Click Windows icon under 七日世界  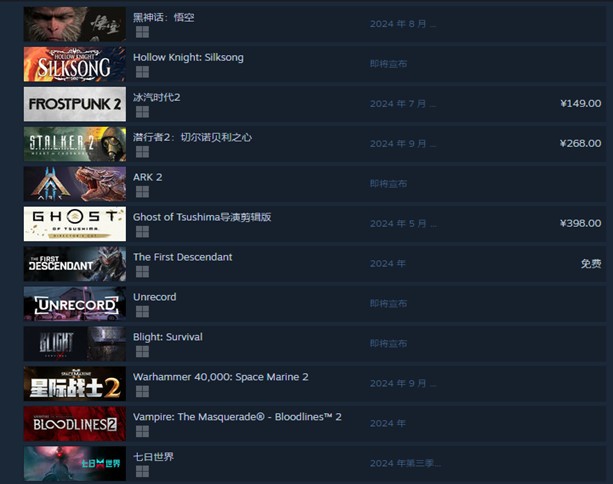tap(142, 471)
